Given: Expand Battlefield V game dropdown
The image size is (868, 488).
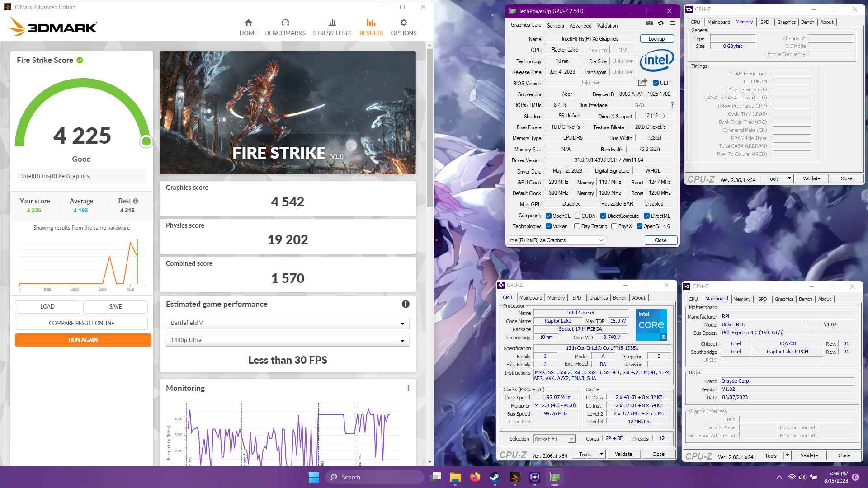Looking at the screenshot, I should point(288,323).
